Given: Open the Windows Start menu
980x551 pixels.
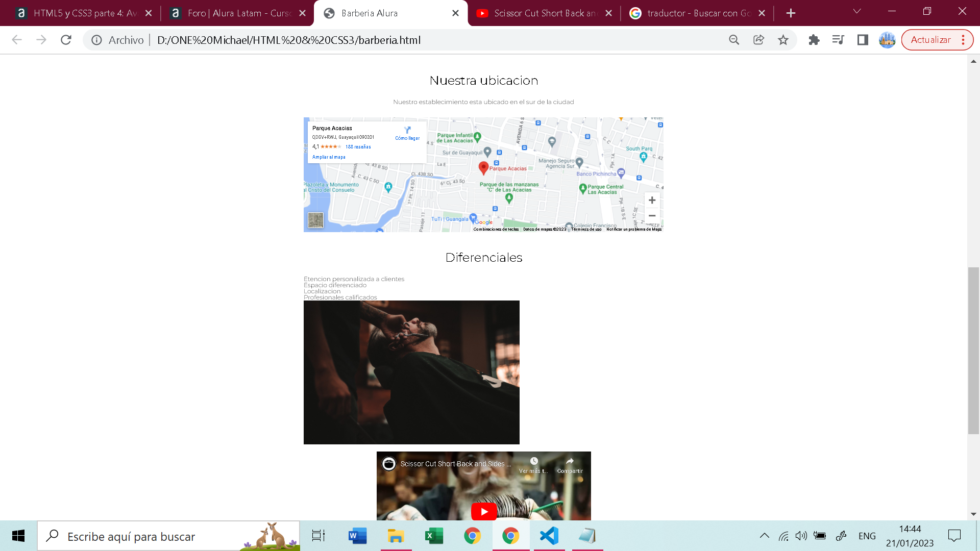Looking at the screenshot, I should tap(18, 536).
